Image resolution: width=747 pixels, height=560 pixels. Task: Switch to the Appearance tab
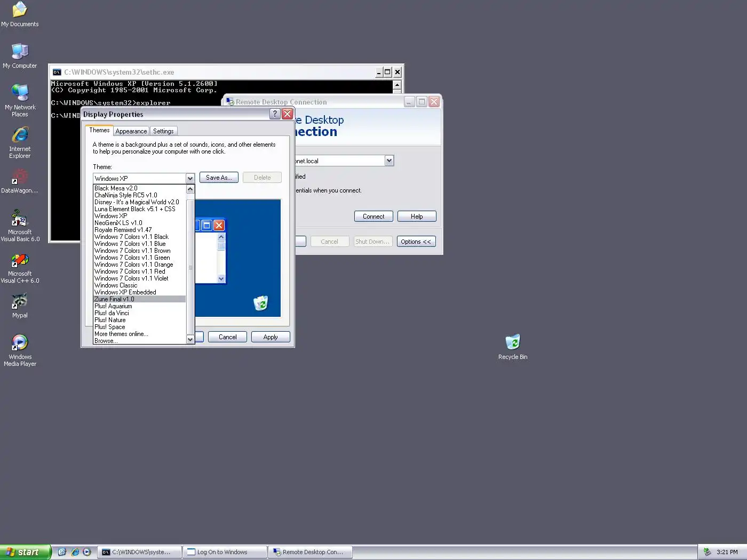coord(131,131)
